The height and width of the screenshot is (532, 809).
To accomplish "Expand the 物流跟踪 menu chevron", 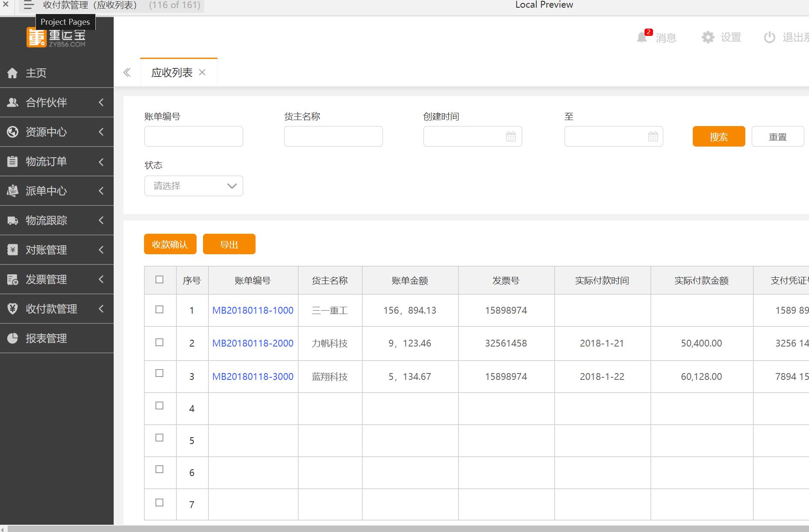I will pos(101,220).
